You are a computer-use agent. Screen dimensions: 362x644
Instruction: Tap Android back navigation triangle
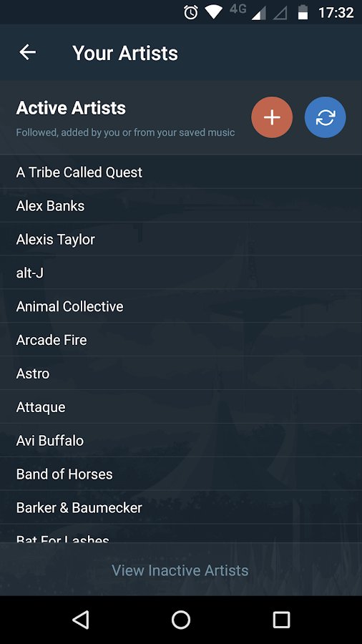click(x=81, y=620)
